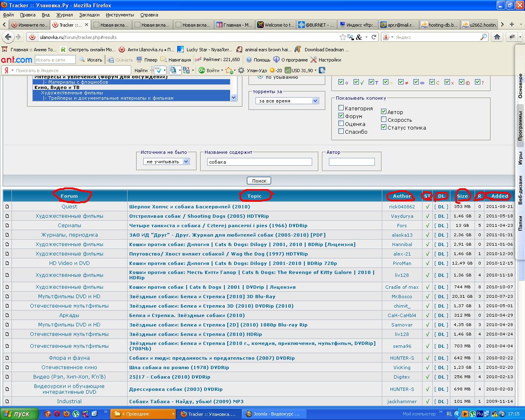525x420 pixels.
Task: Open the ant.com Настройки toolbar icon
Action: pyautogui.click(x=314, y=60)
